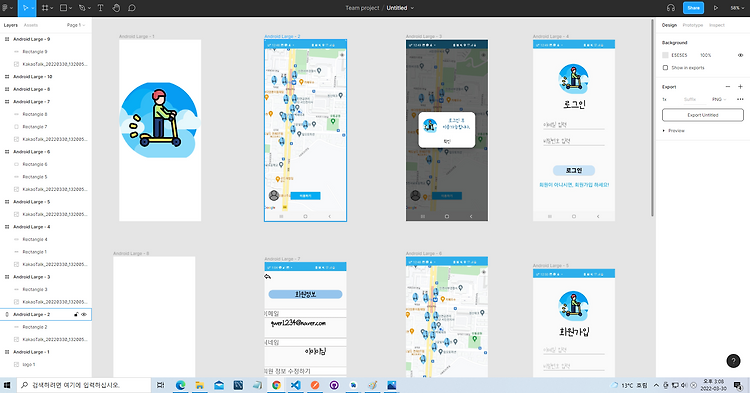Image resolution: width=750 pixels, height=393 pixels.
Task: Remove export setting with minus icon
Action: [728, 87]
